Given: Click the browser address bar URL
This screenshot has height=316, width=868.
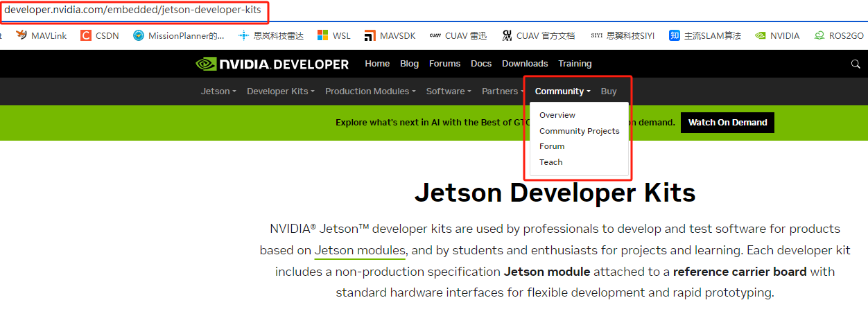Looking at the screenshot, I should tap(133, 10).
